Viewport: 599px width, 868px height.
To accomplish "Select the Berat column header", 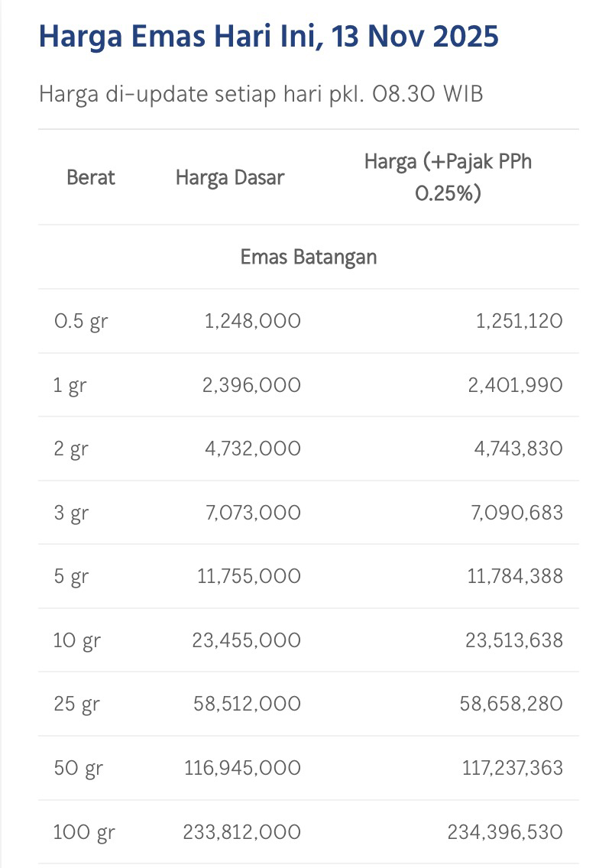I will pyautogui.click(x=91, y=177).
